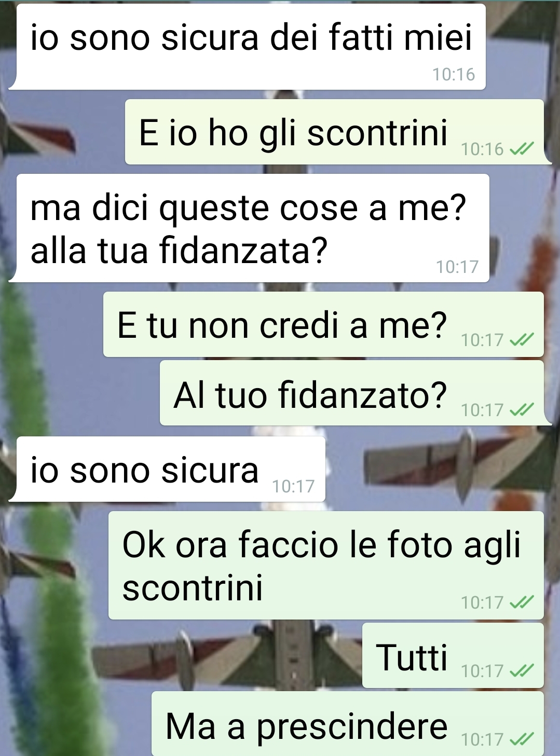
Task: Tap timestamp under "alla tua fidanzata?"
Action: [x=457, y=267]
